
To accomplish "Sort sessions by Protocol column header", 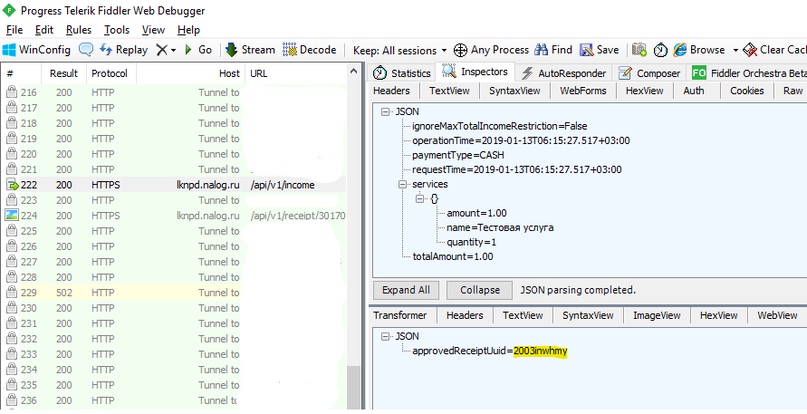I will [x=110, y=74].
